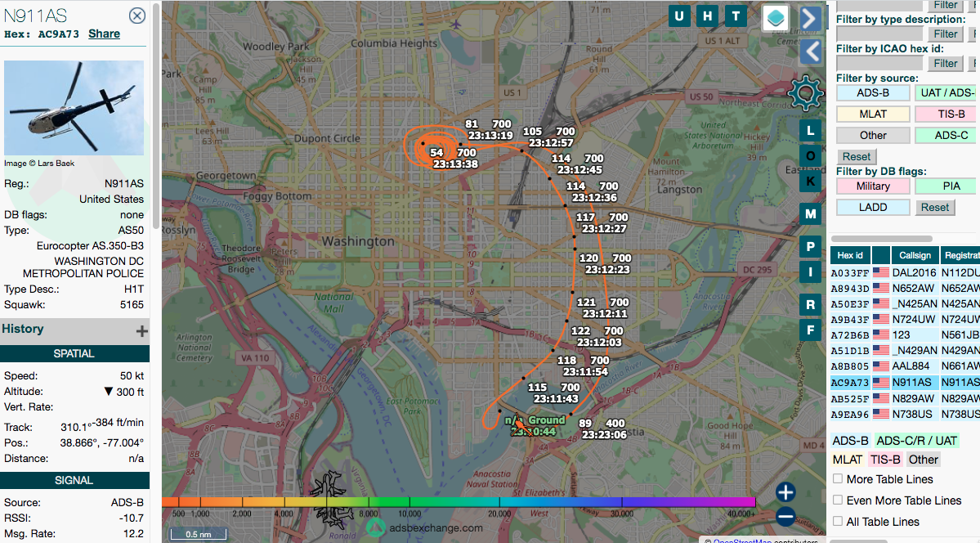Reset the DB flags filter
This screenshot has width=980, height=543.
935,207
